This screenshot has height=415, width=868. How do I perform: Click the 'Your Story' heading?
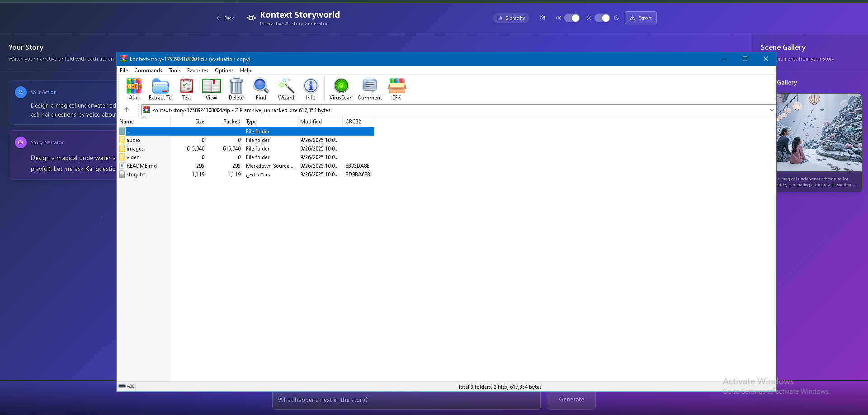pyautogui.click(x=26, y=47)
